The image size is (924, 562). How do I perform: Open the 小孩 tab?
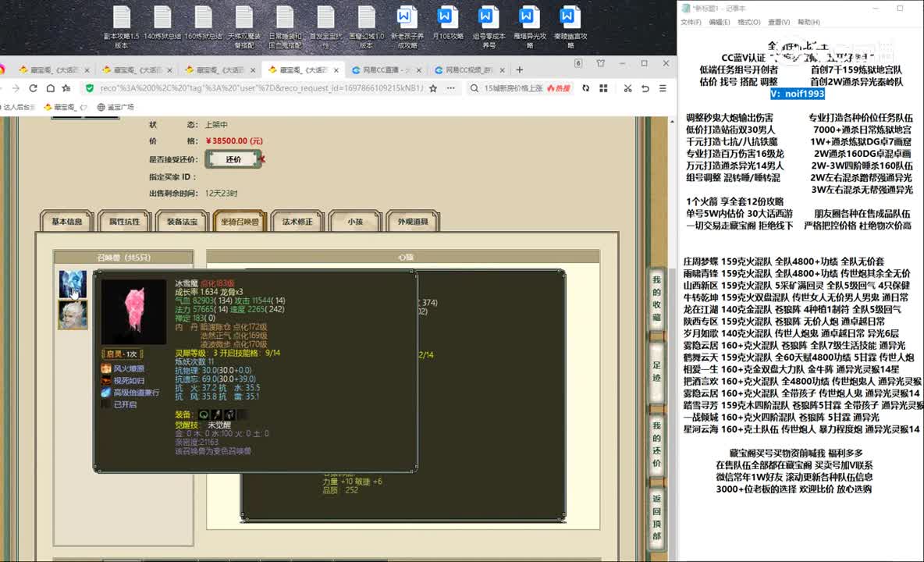(x=355, y=222)
